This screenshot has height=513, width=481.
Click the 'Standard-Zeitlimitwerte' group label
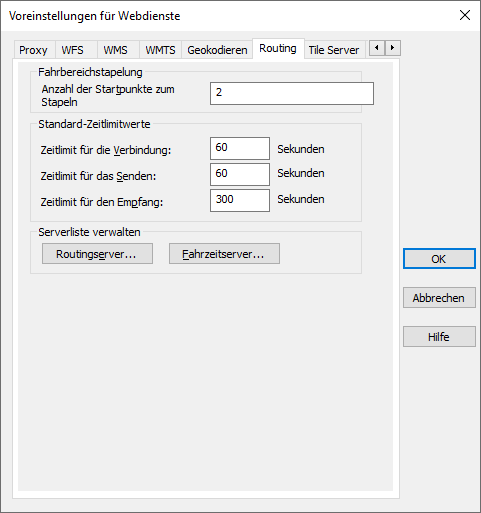click(94, 124)
